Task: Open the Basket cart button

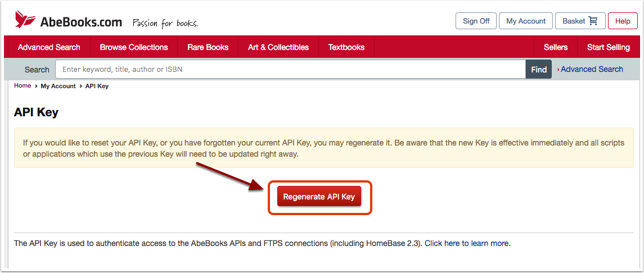Action: coord(580,21)
